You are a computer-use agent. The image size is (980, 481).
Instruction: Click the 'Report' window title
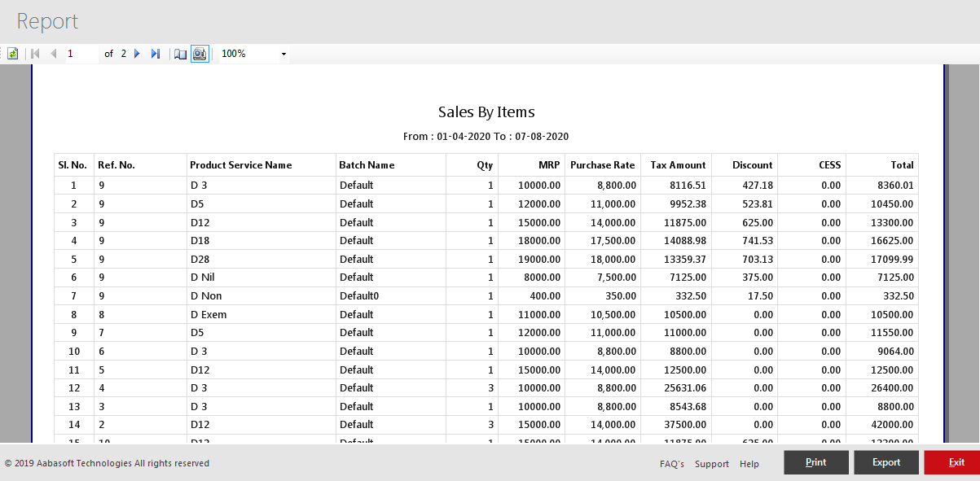pos(47,21)
